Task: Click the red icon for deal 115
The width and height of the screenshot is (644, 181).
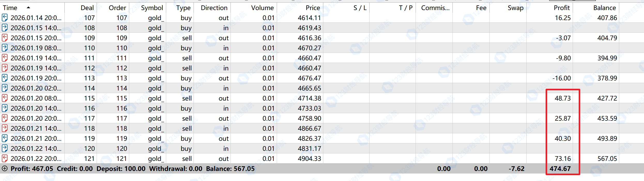Action: point(5,98)
